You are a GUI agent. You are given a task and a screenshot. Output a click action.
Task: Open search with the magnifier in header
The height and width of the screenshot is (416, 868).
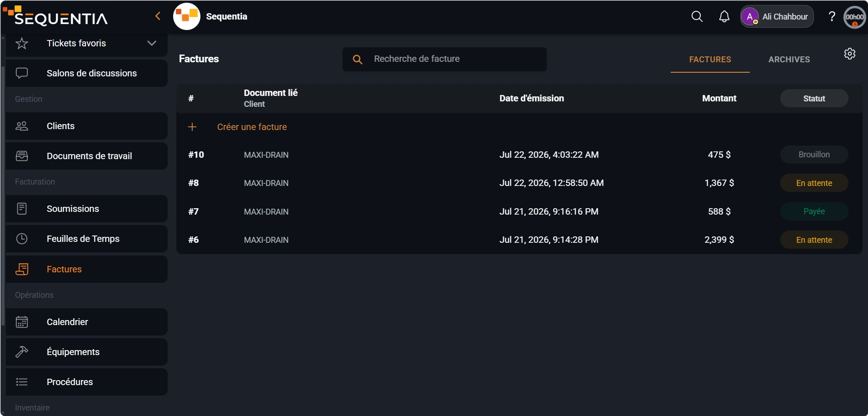click(697, 17)
